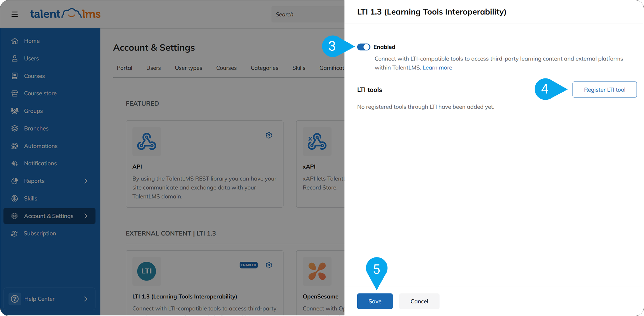Viewport: 644px width, 316px height.
Task: Select the Categories tab
Action: pos(264,68)
